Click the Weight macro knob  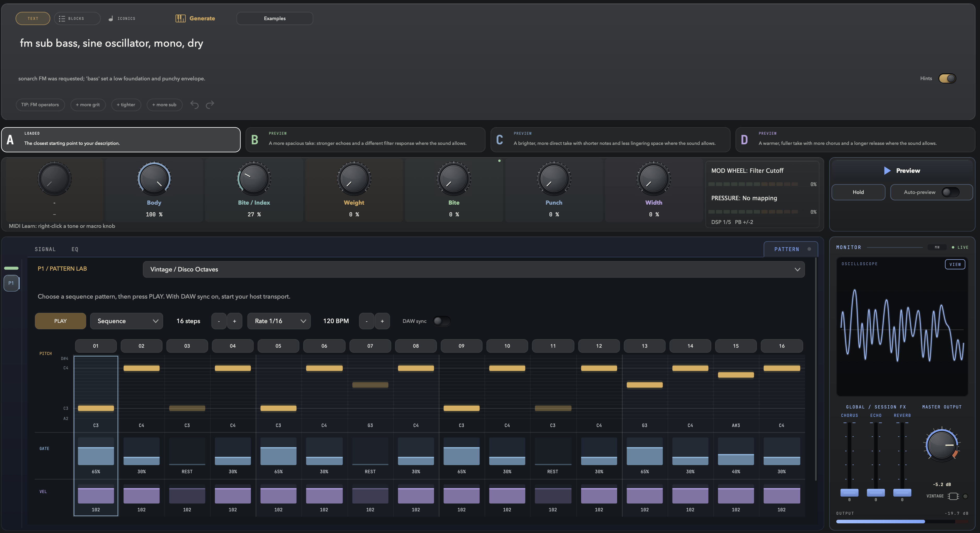click(354, 179)
